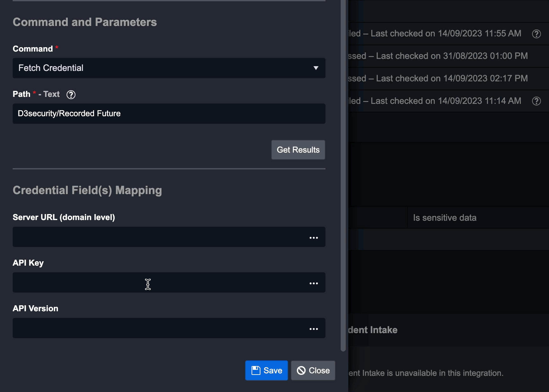Viewport: 549px width, 392px height.
Task: Select the status row checked 31/08/2023 01:00 PM
Action: click(438, 56)
